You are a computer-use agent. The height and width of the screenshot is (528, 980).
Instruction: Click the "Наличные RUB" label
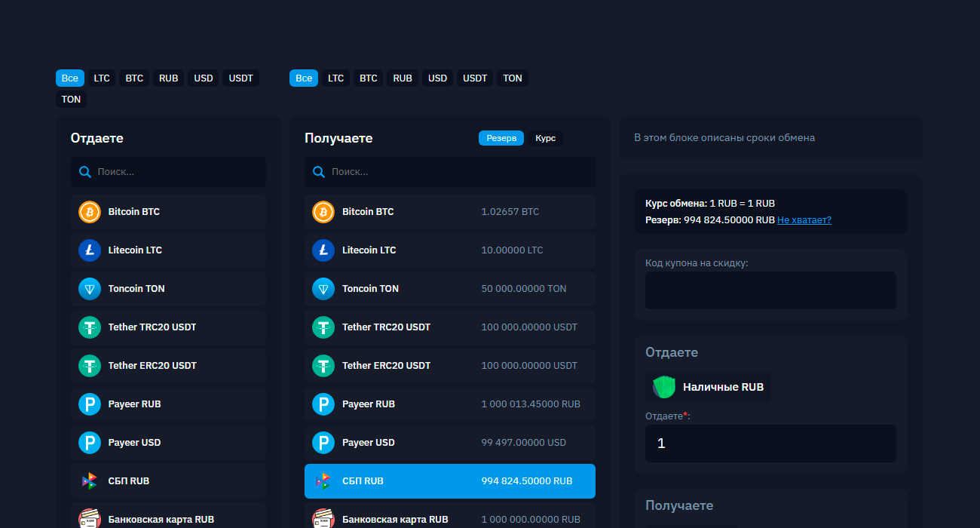pyautogui.click(x=724, y=387)
